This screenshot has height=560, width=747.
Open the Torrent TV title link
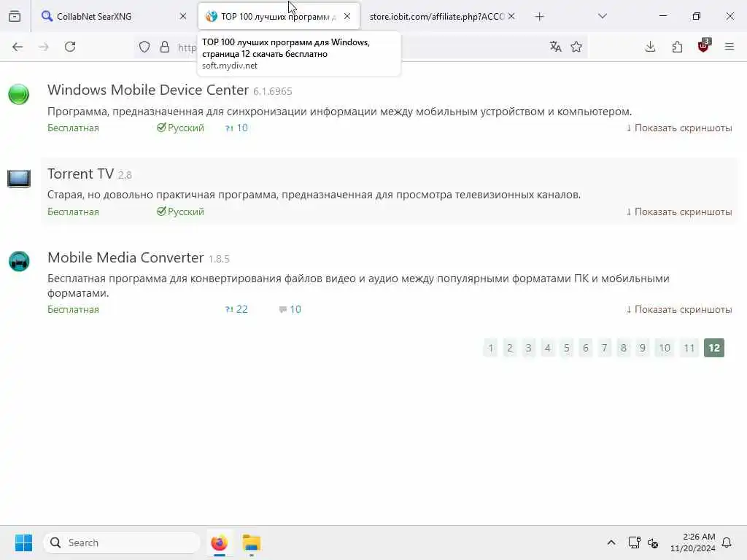[80, 174]
